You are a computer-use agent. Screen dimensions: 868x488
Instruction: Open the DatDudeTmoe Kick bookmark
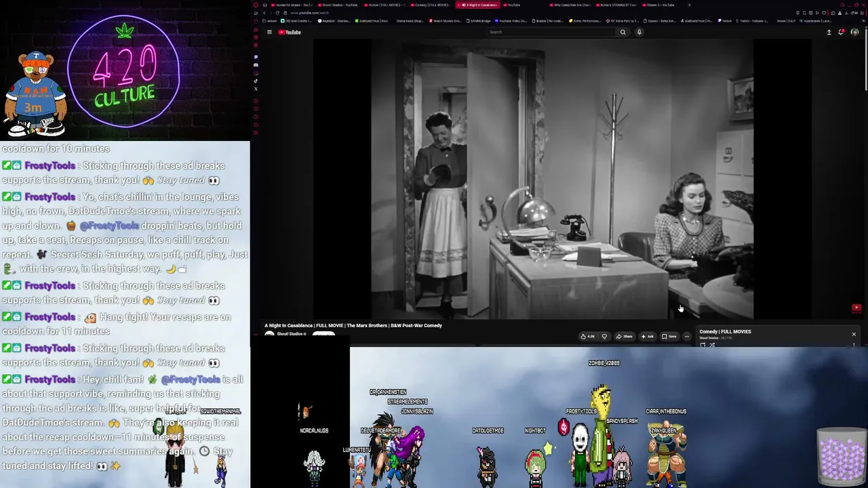click(372, 21)
